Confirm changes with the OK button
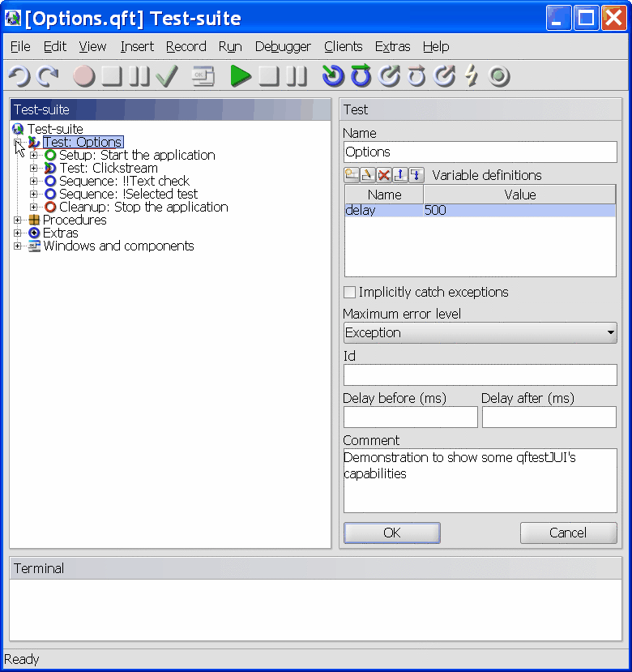632x672 pixels. (x=391, y=533)
